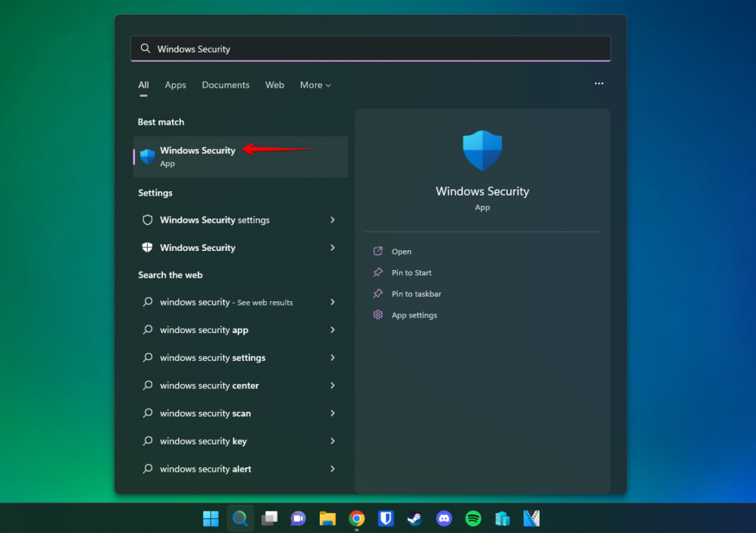
Task: Open the Windows Security settings shield icon
Action: (x=147, y=220)
